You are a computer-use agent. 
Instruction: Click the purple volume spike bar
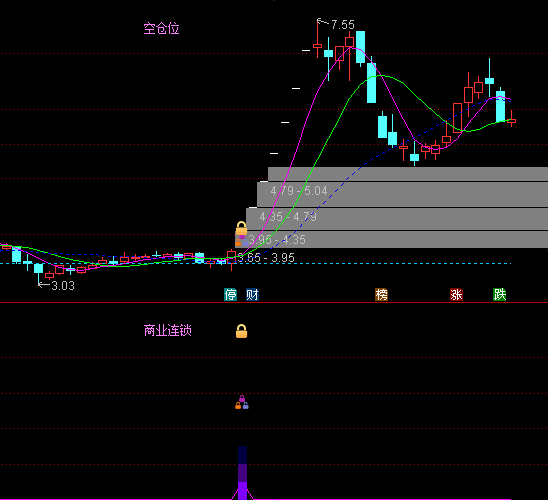point(243,472)
